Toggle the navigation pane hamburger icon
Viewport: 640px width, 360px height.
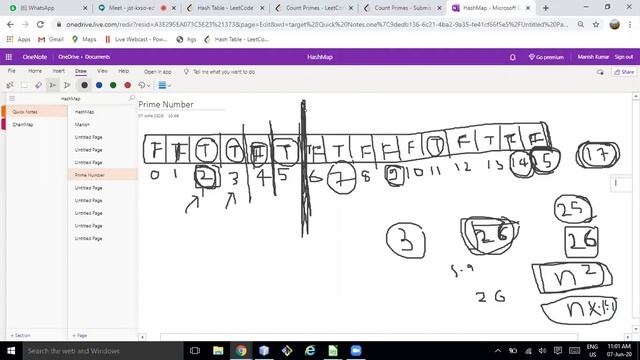[x=12, y=98]
